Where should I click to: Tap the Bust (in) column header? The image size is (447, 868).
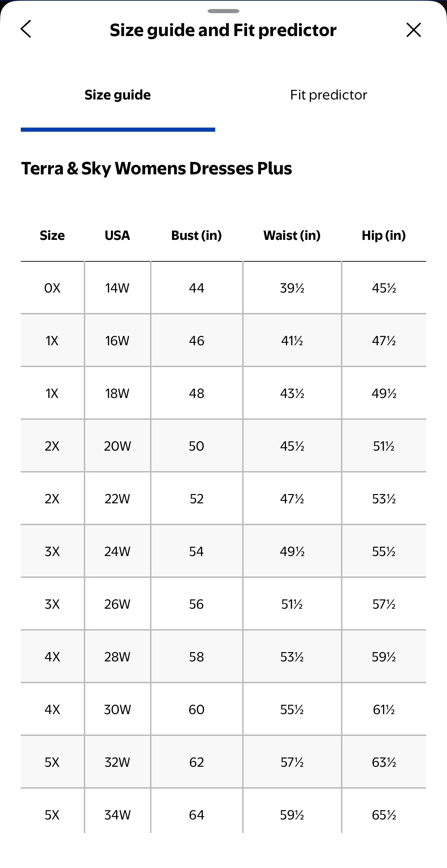click(x=196, y=235)
